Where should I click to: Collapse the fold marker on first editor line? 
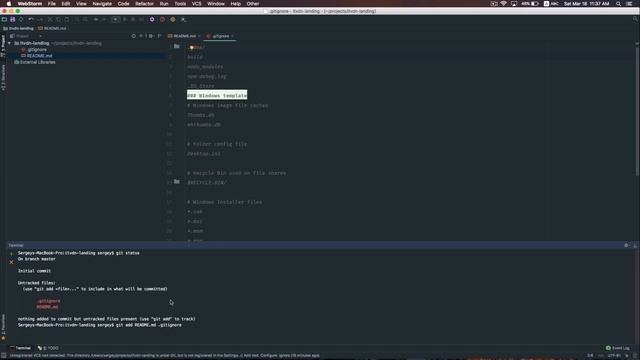[x=177, y=47]
